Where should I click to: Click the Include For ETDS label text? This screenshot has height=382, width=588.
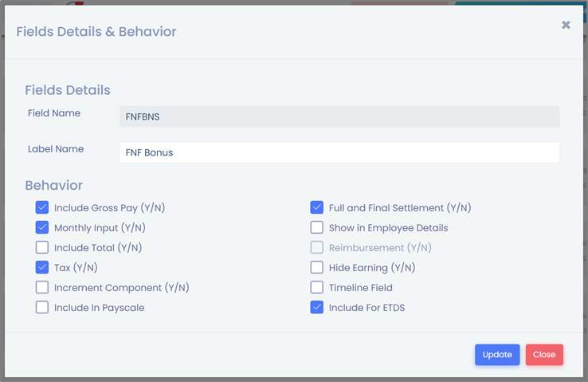tap(367, 308)
